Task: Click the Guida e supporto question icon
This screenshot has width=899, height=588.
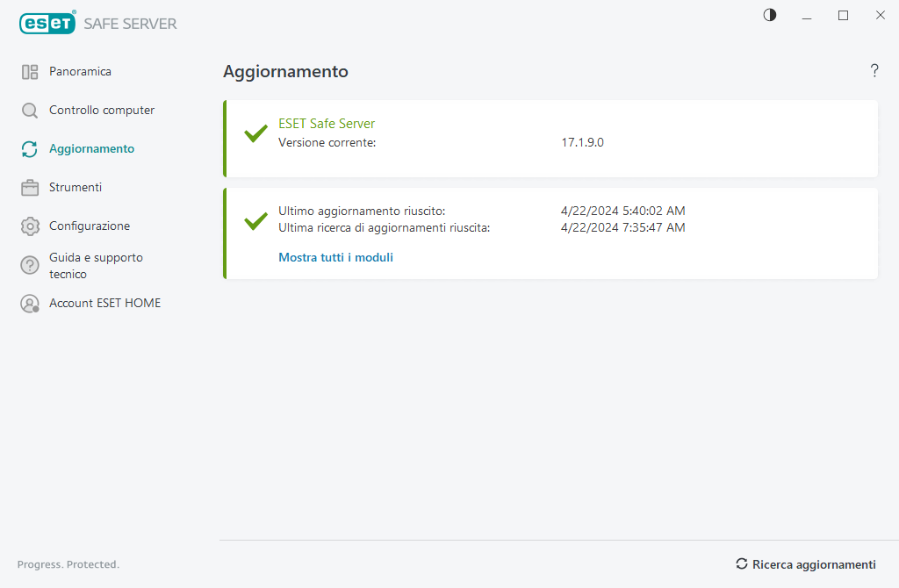Action: coord(30,265)
